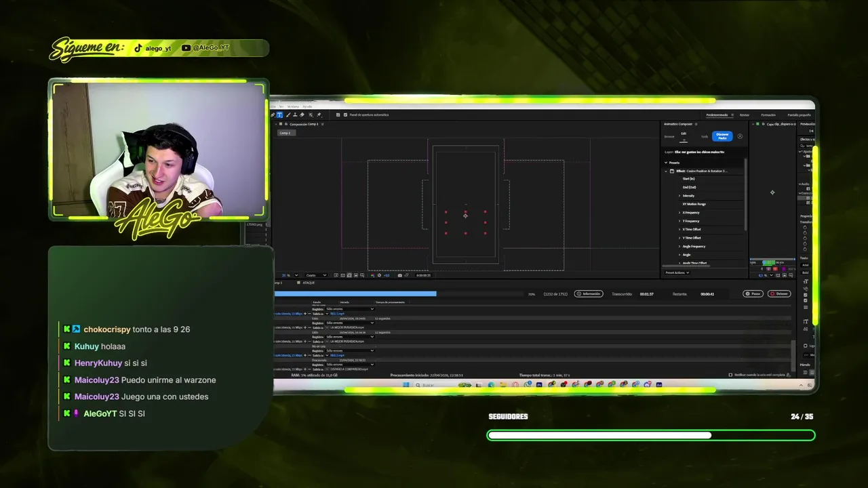Select the Clone Stamp tool
This screenshot has width=868, height=488.
click(x=295, y=115)
